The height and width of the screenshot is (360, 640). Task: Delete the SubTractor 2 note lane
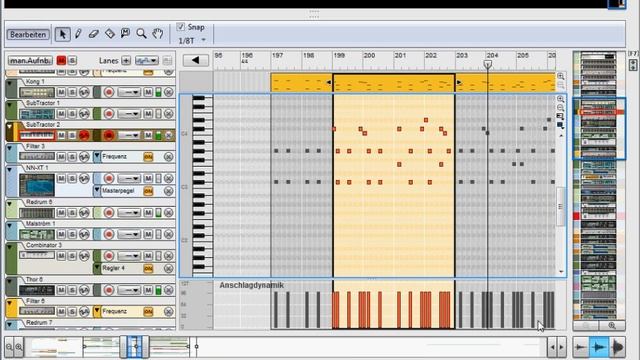pyautogui.click(x=168, y=135)
